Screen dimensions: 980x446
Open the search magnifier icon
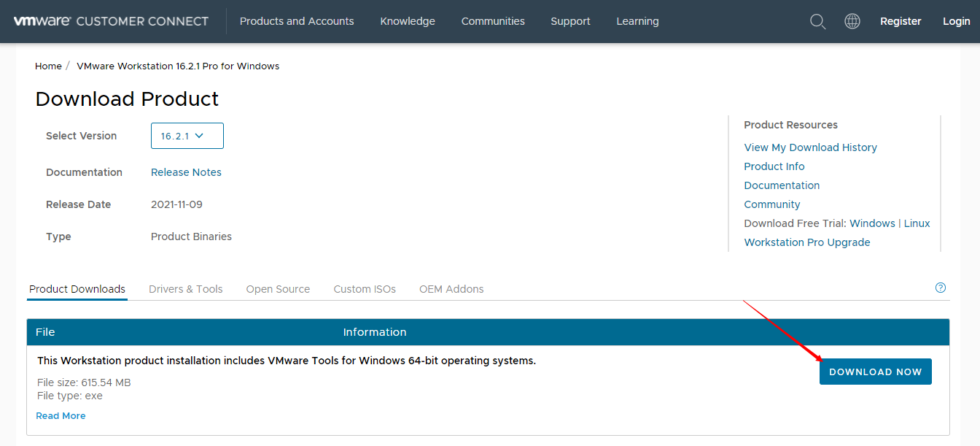pos(818,21)
